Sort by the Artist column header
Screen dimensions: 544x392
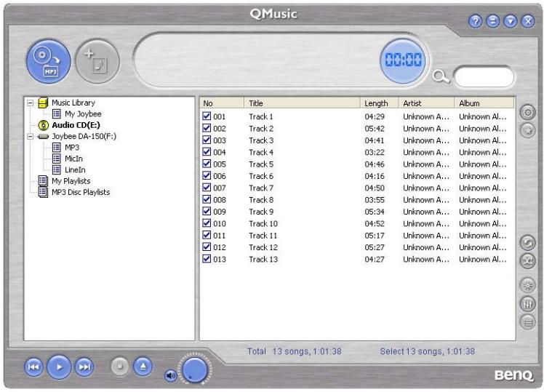coord(426,103)
